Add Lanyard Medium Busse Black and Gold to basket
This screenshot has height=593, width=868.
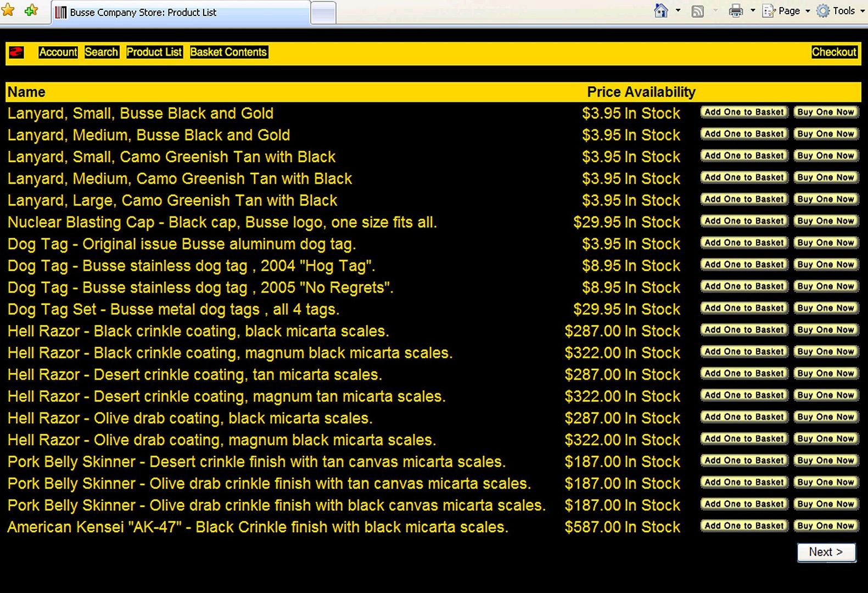(744, 134)
